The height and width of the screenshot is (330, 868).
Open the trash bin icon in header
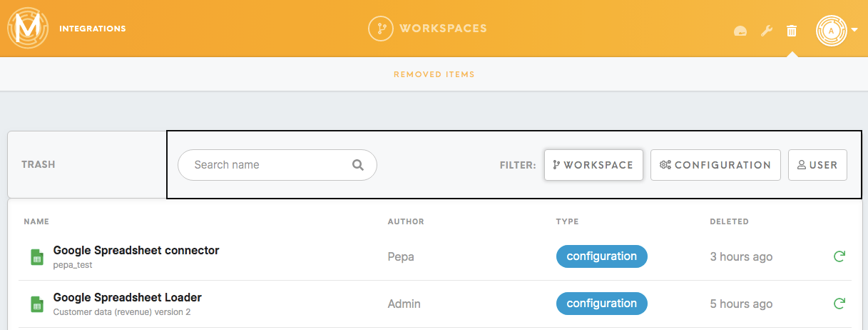coord(791,31)
